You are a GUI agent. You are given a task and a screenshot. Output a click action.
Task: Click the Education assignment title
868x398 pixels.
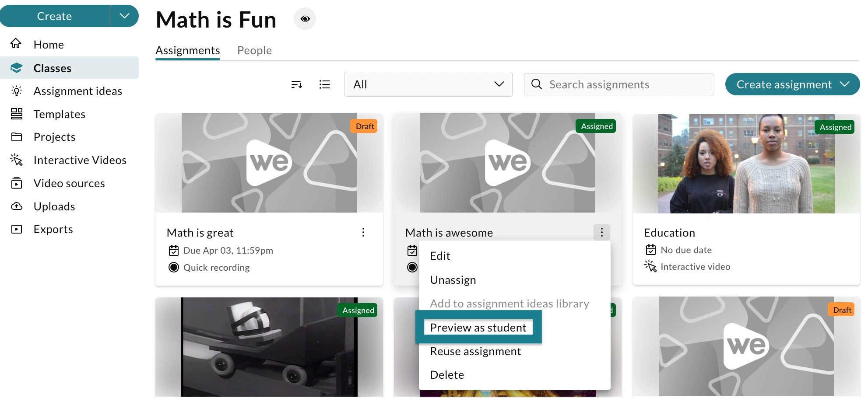(669, 233)
